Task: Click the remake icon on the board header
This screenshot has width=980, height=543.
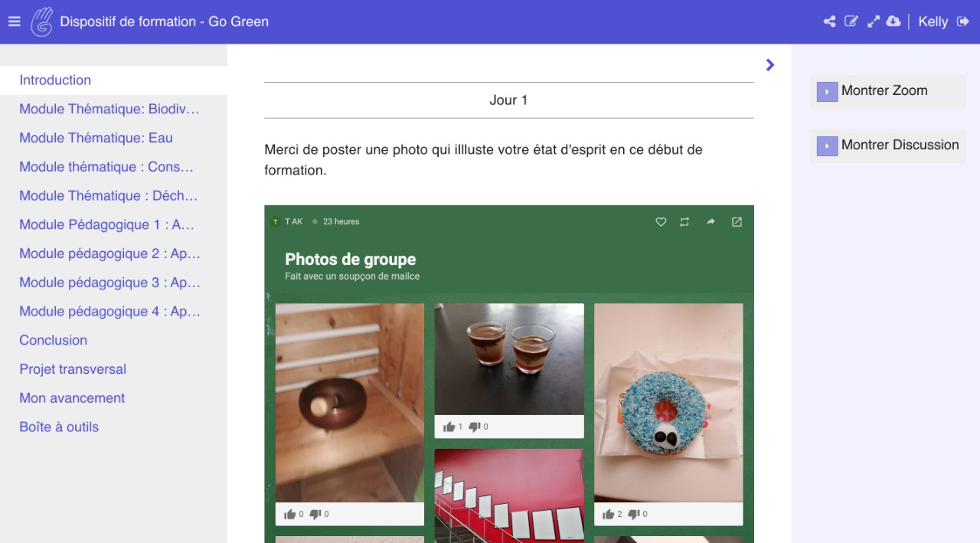Action: pos(684,222)
